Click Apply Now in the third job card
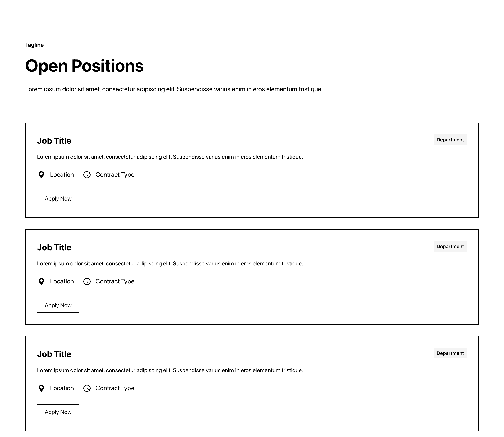Screen dimensions: 504x437 coord(58,412)
